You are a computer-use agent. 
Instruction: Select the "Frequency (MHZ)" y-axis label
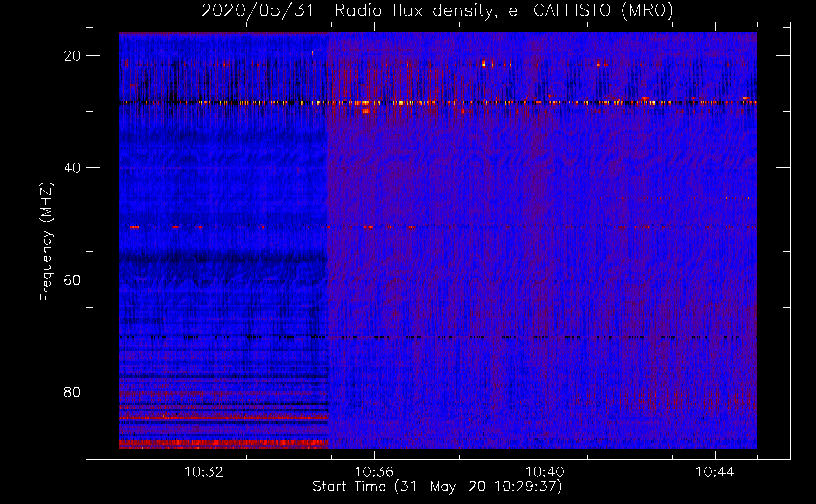[x=46, y=241]
